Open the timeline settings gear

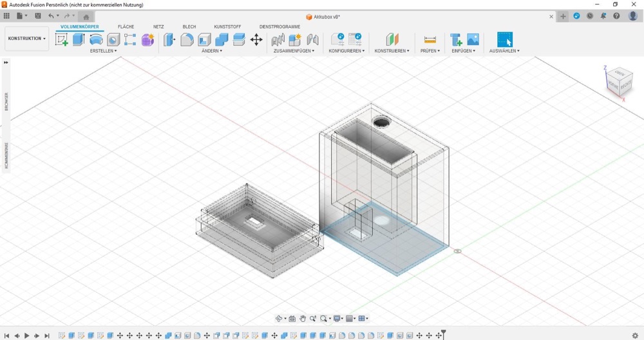click(x=636, y=335)
